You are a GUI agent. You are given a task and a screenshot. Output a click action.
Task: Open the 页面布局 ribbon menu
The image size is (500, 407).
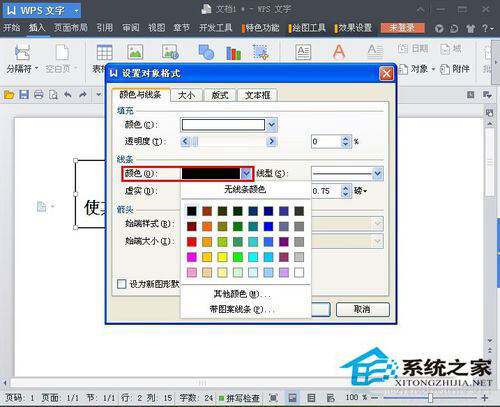[71, 28]
